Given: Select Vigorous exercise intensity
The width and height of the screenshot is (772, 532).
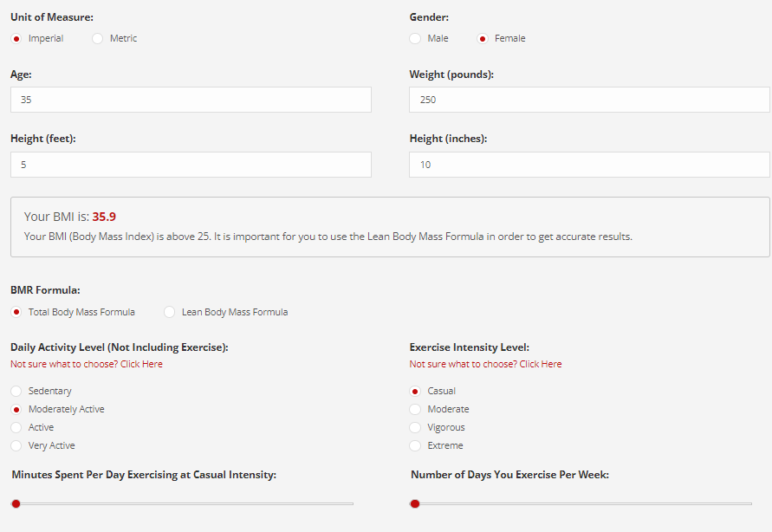Looking at the screenshot, I should [x=415, y=428].
